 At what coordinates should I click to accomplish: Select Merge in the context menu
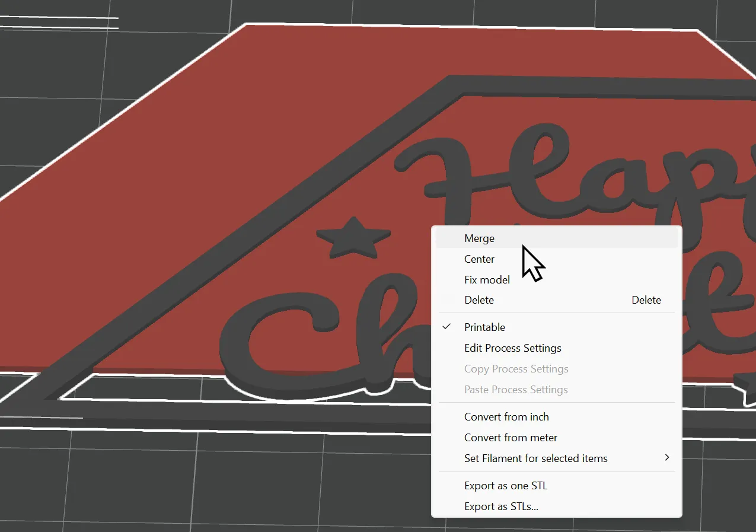[557, 238]
